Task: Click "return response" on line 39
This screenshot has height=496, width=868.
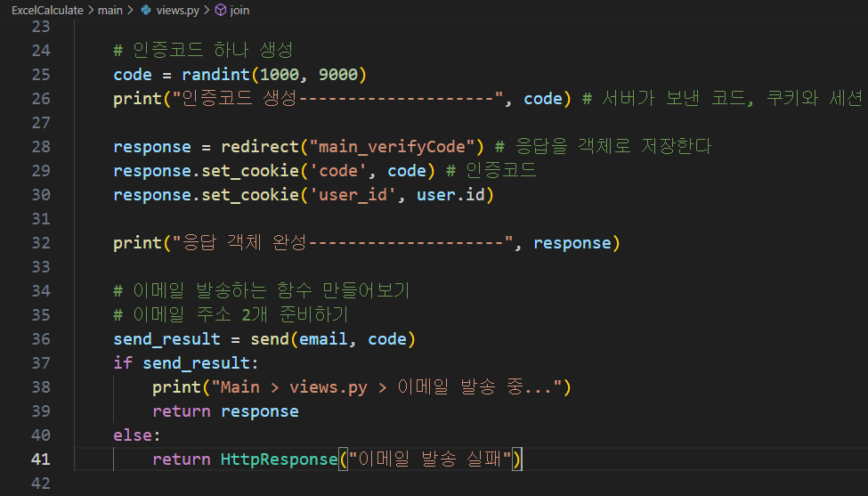Action: click(225, 411)
